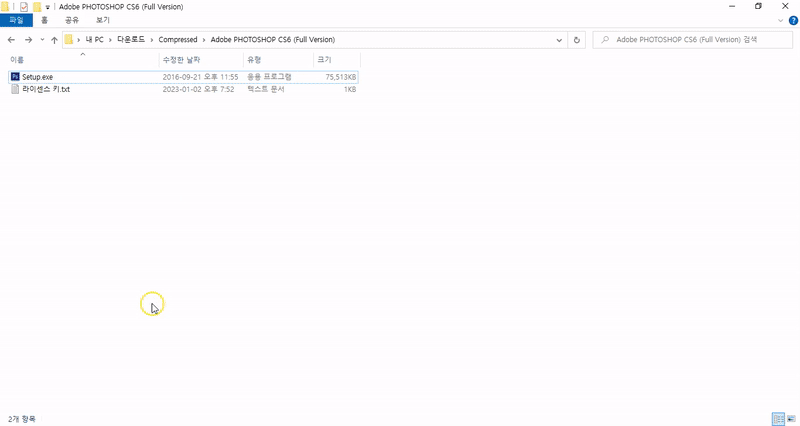Select 다운로드 in the breadcrumb
This screenshot has width=800, height=426.
[x=131, y=40]
